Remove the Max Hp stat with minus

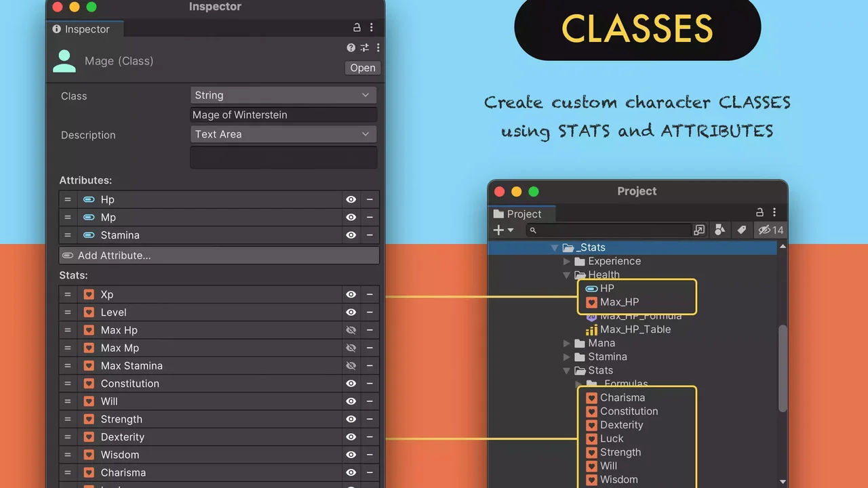pyautogui.click(x=370, y=330)
